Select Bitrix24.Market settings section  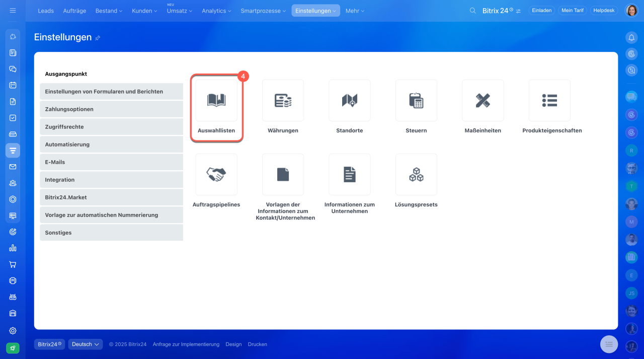[x=111, y=197]
